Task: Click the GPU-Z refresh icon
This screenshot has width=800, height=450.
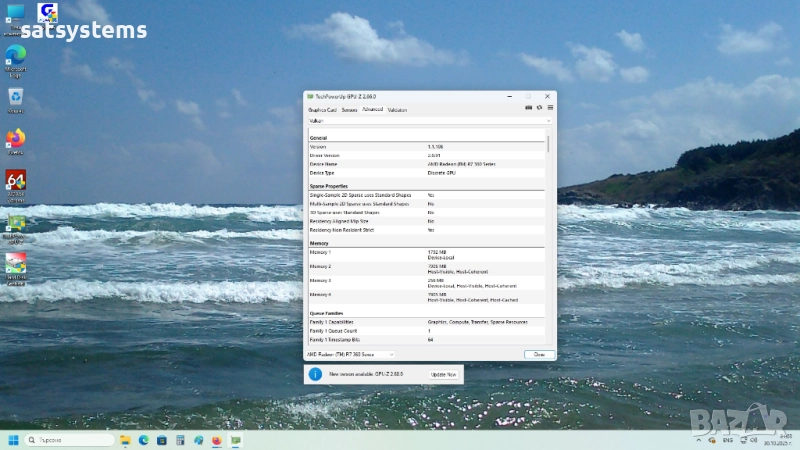Action: [x=539, y=108]
